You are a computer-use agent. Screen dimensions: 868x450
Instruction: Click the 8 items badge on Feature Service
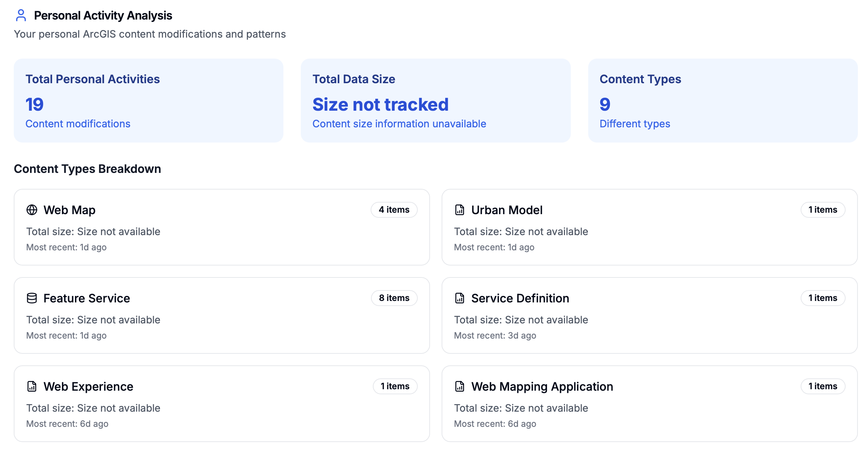(x=394, y=298)
